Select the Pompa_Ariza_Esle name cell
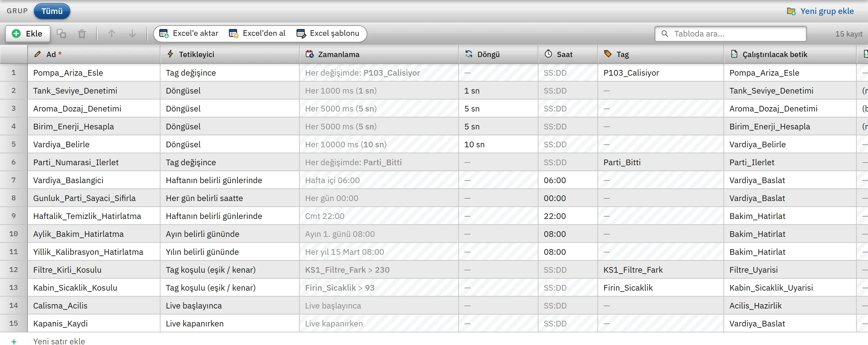Image resolution: width=868 pixels, height=345 pixels. pos(94,73)
